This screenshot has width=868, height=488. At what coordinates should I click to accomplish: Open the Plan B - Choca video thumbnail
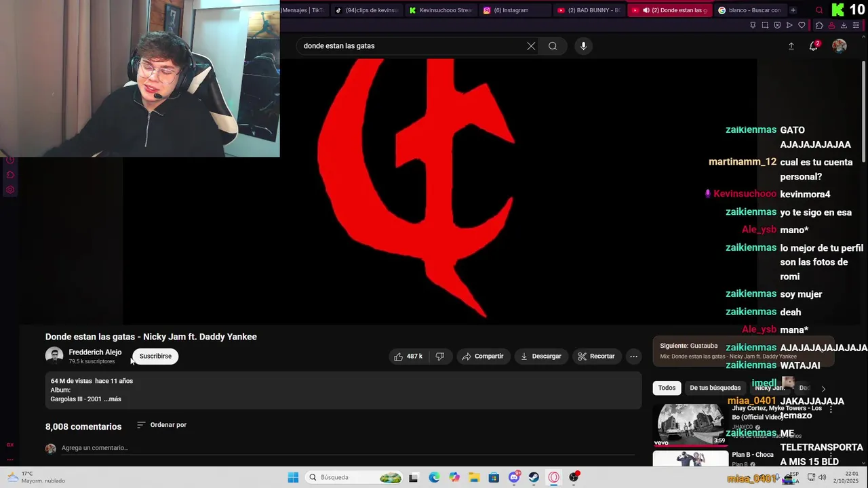690,459
